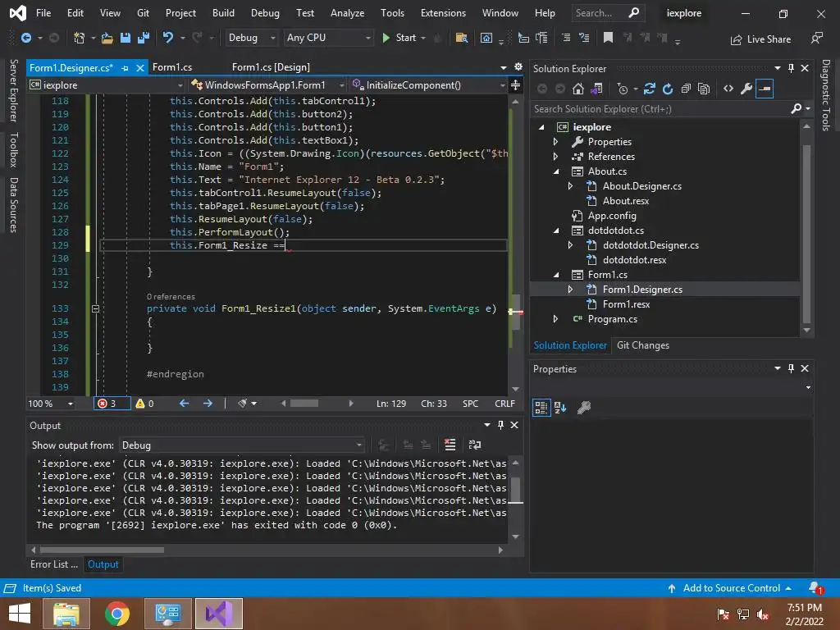This screenshot has height=630, width=840.
Task: Switch Properties panel to Categorized view
Action: click(541, 407)
